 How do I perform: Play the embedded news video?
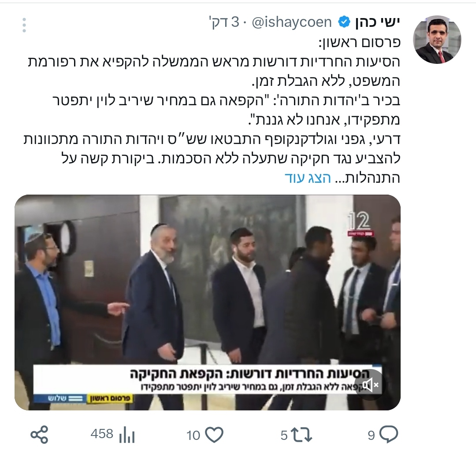(x=208, y=303)
